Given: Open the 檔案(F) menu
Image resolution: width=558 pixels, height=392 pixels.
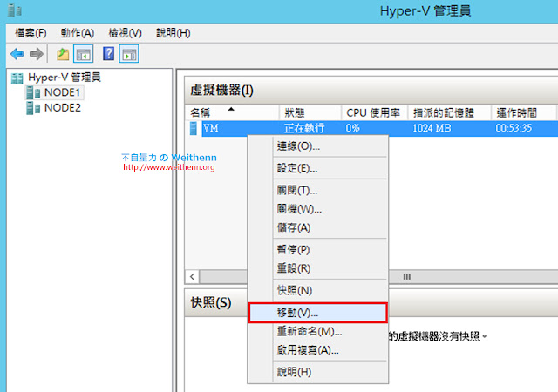Looking at the screenshot, I should click(31, 33).
